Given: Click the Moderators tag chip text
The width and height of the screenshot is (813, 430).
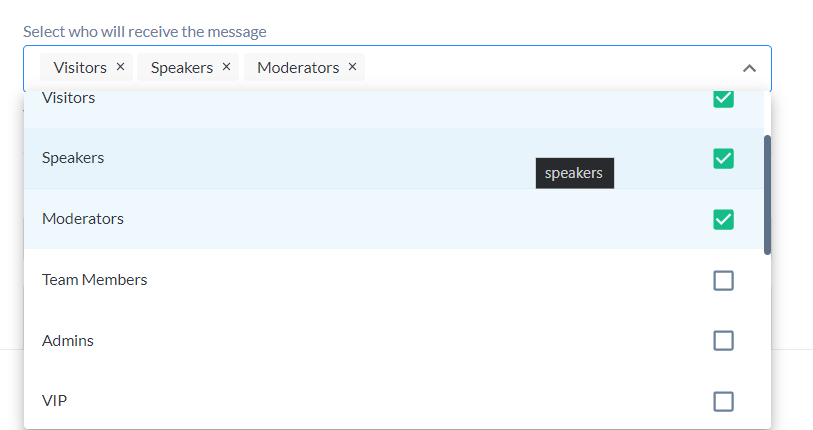Looking at the screenshot, I should tap(298, 67).
